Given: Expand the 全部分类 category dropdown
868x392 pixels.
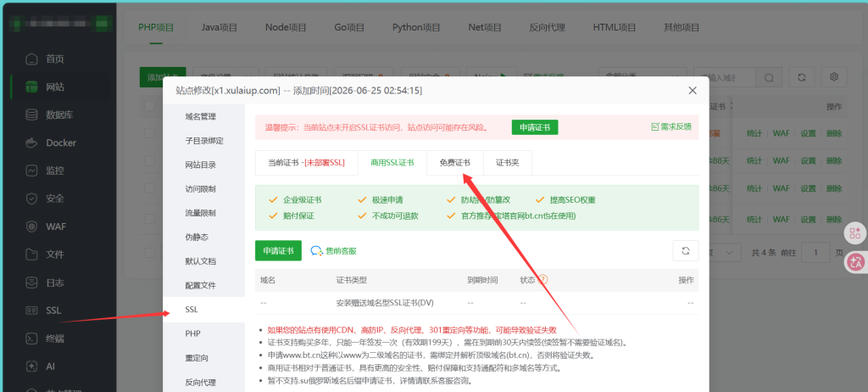Looking at the screenshot, I should pos(643,77).
